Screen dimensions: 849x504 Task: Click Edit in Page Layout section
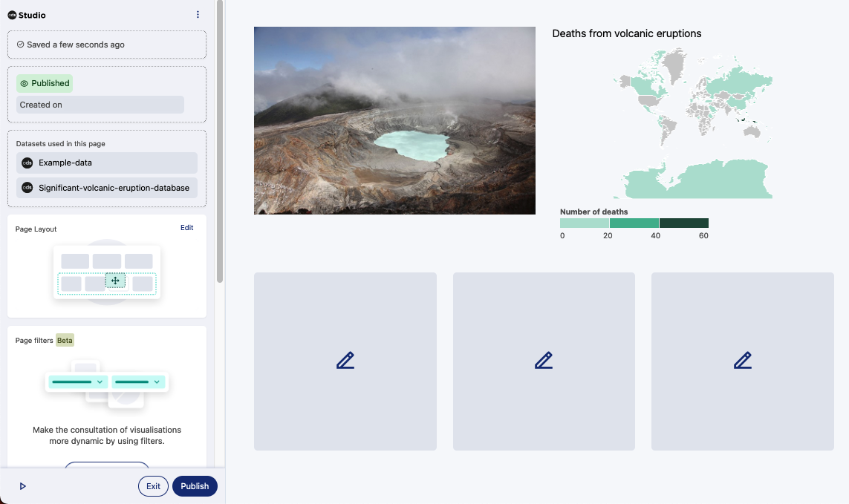tap(186, 228)
